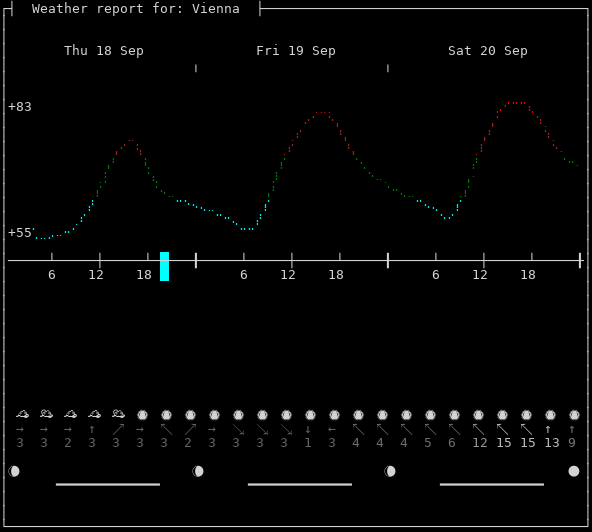
Task: Click the sun icon above wind speed 12
Action: pos(478,415)
